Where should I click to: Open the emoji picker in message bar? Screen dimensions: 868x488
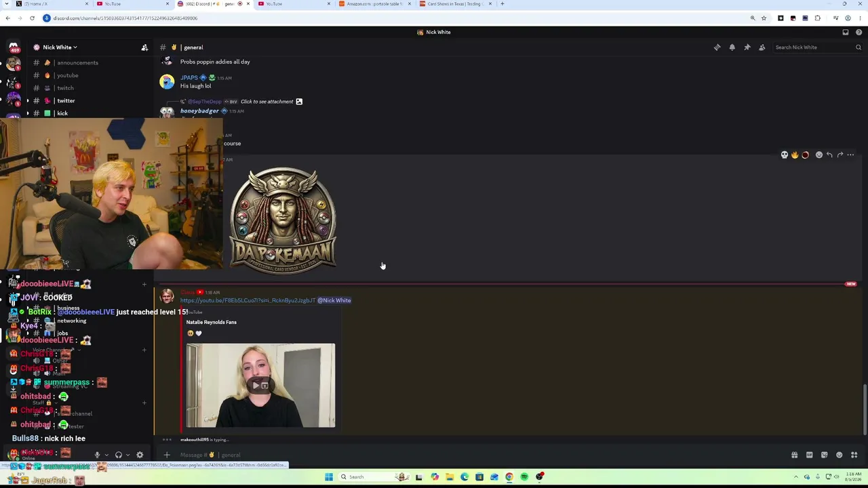839,455
